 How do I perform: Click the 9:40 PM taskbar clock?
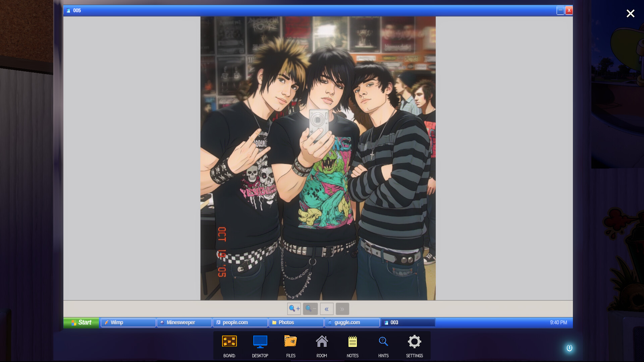click(x=558, y=322)
